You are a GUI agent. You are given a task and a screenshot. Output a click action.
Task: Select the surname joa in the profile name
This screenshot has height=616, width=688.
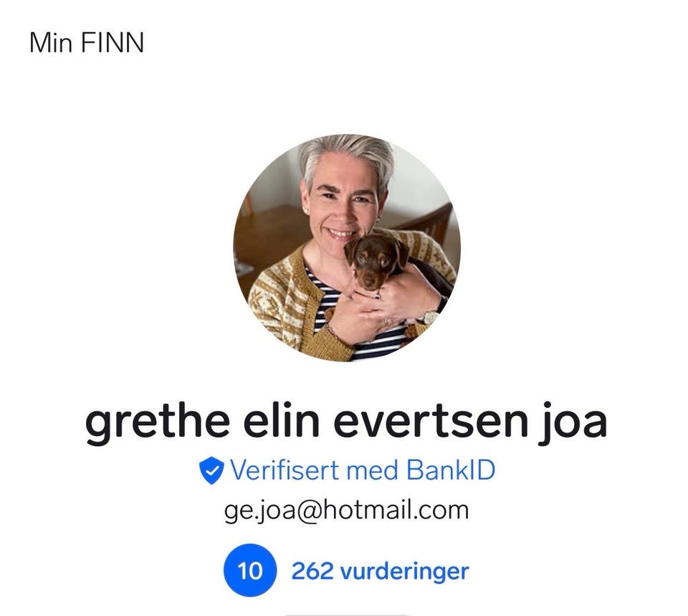tap(573, 422)
